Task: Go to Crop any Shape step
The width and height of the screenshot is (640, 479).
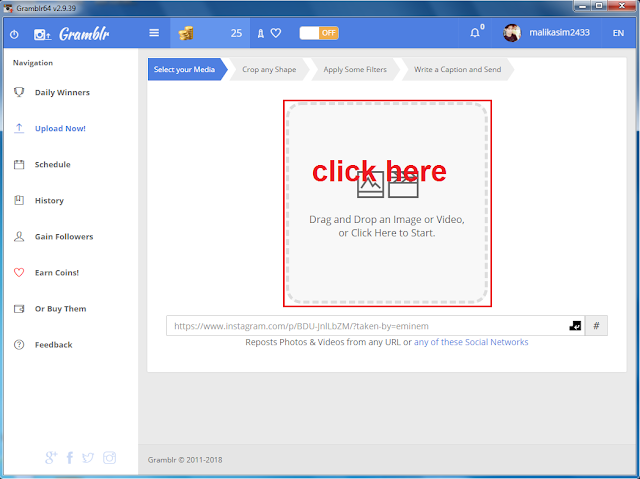Action: tap(269, 69)
